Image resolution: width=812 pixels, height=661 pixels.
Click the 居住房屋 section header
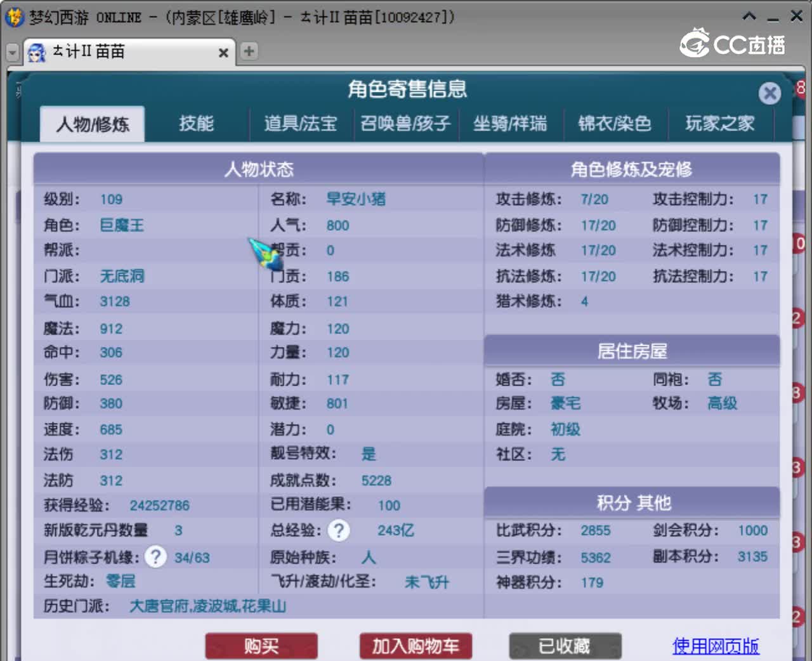pos(632,351)
